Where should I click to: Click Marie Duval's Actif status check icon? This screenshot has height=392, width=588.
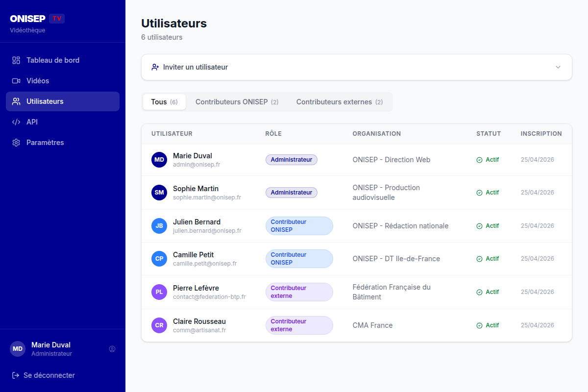[479, 160]
